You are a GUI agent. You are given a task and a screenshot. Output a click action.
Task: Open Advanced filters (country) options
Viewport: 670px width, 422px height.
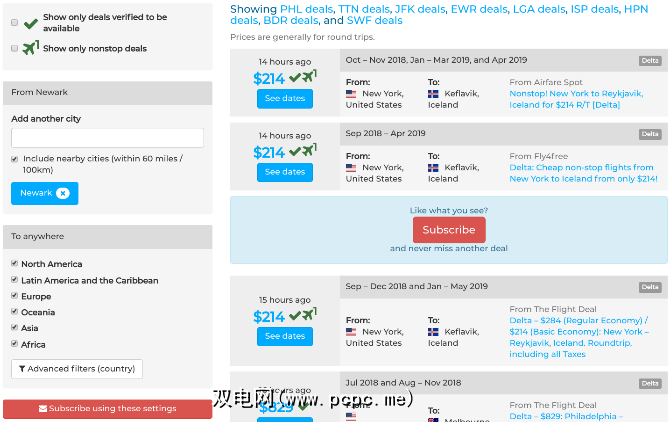point(77,369)
